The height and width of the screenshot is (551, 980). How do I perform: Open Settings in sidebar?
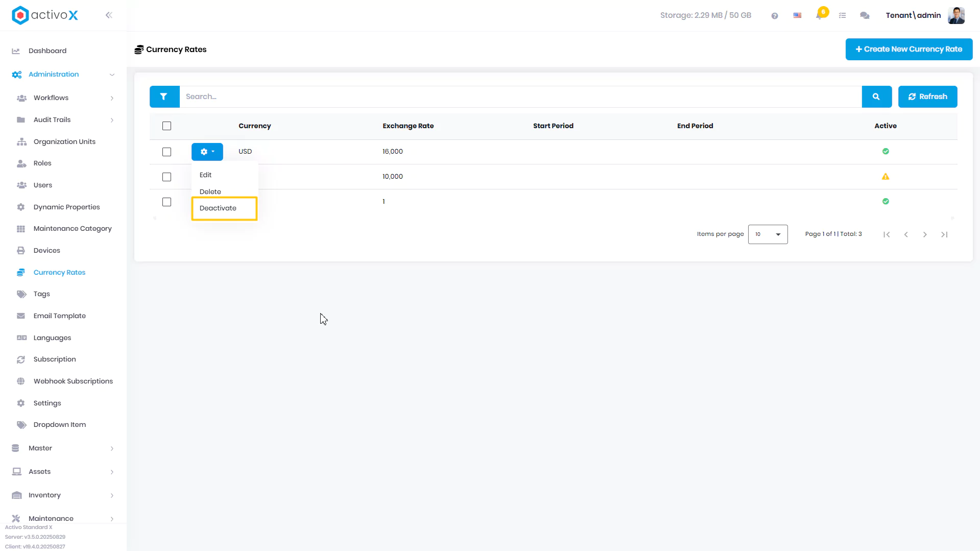pyautogui.click(x=47, y=403)
